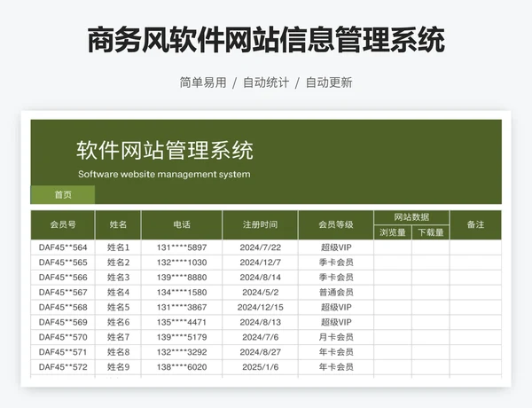Click empty 浏览量 cell in 姓名1 row

pos(393,247)
